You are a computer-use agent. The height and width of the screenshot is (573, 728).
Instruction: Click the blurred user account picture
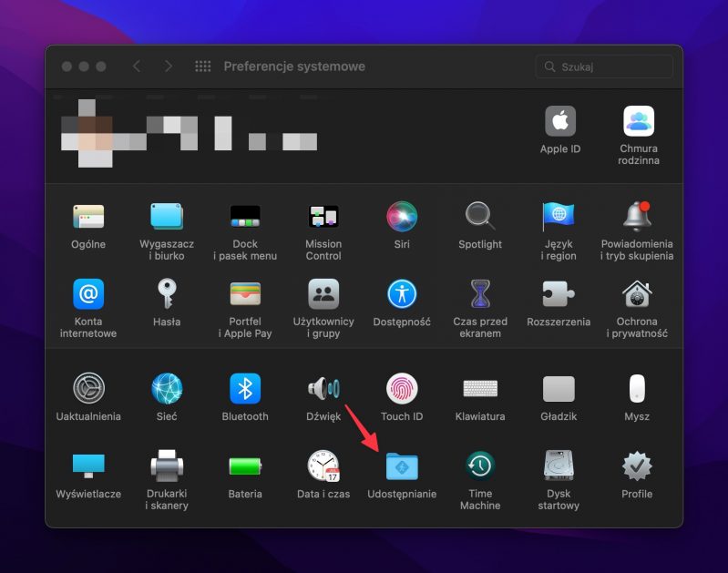pos(87,133)
